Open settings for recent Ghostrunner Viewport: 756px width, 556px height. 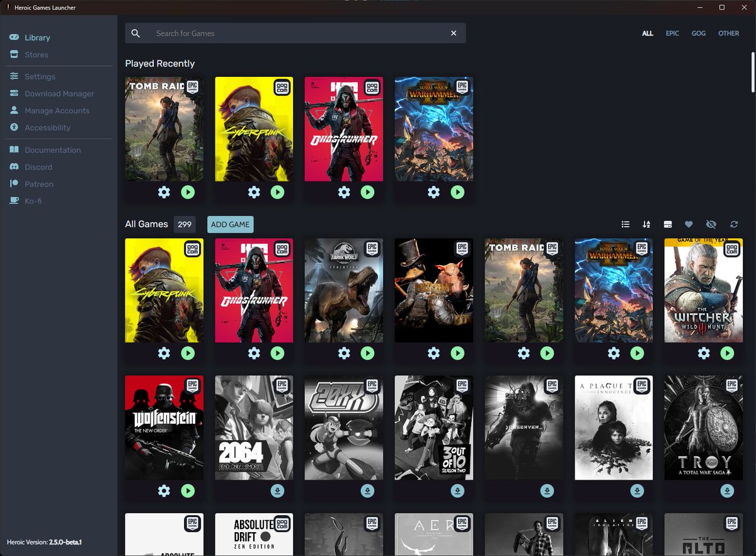(344, 192)
